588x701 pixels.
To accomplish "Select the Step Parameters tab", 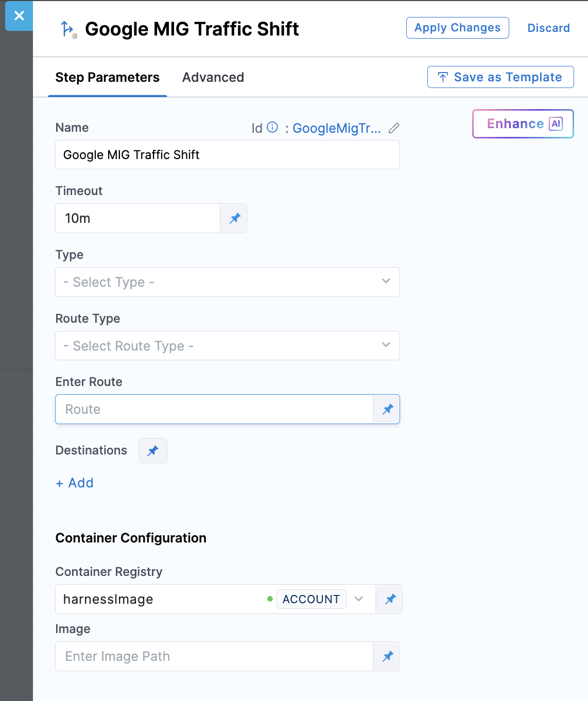I will pos(108,77).
